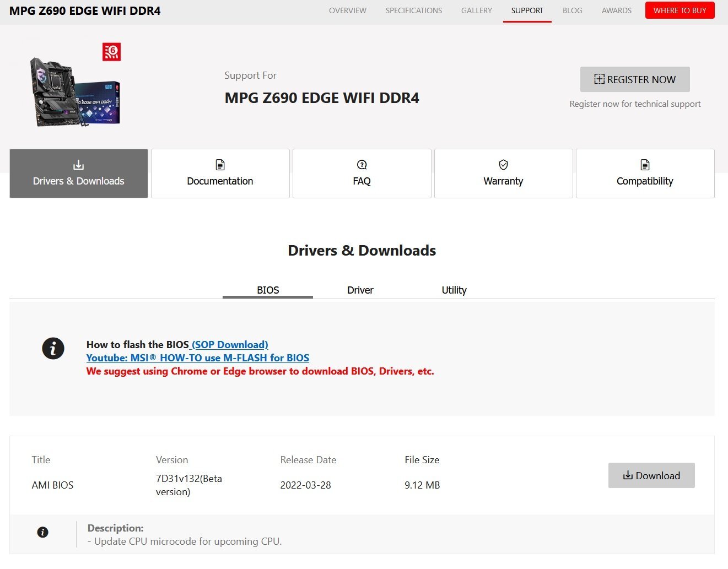Screen dimensions: 728x569
Task: Go to Specifications in the top nav
Action: pyautogui.click(x=414, y=10)
